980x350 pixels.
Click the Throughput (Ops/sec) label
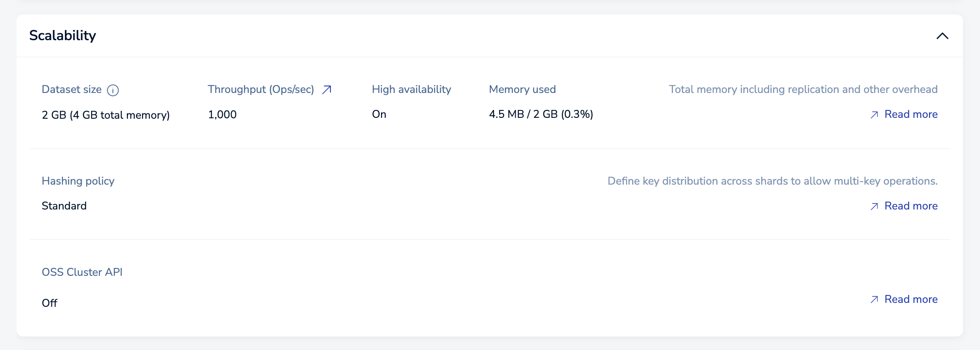coord(261,89)
